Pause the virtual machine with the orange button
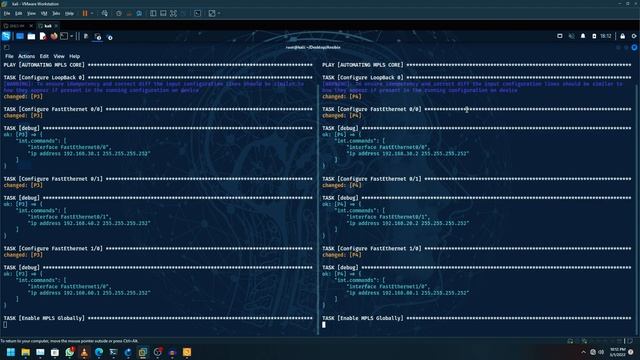 85,13
